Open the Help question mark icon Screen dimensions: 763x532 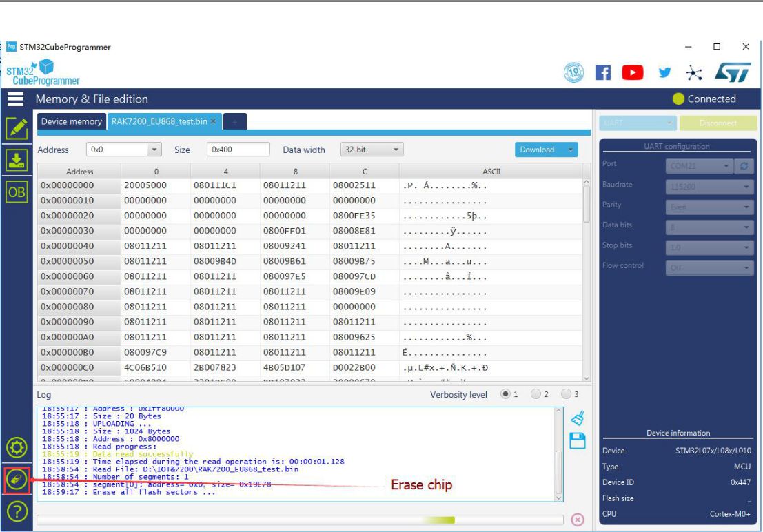tap(17, 511)
